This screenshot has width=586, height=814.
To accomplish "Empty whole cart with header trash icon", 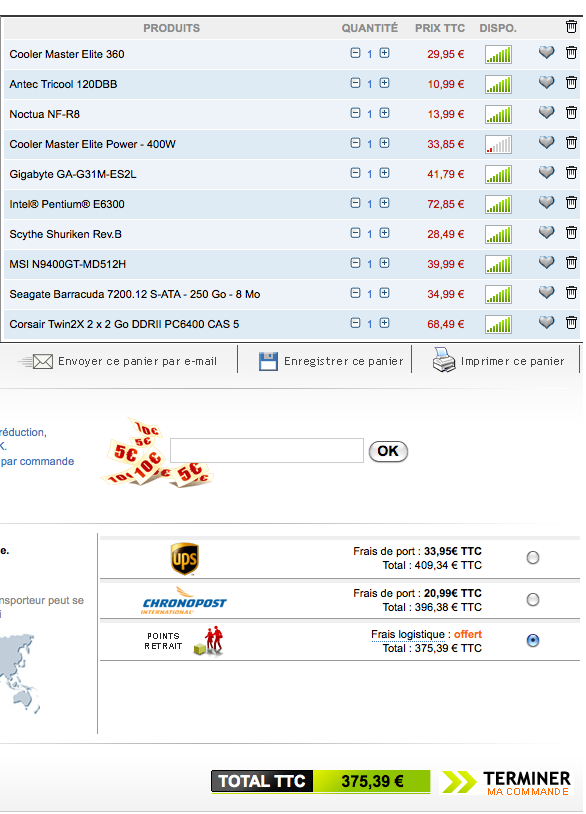I will point(571,26).
